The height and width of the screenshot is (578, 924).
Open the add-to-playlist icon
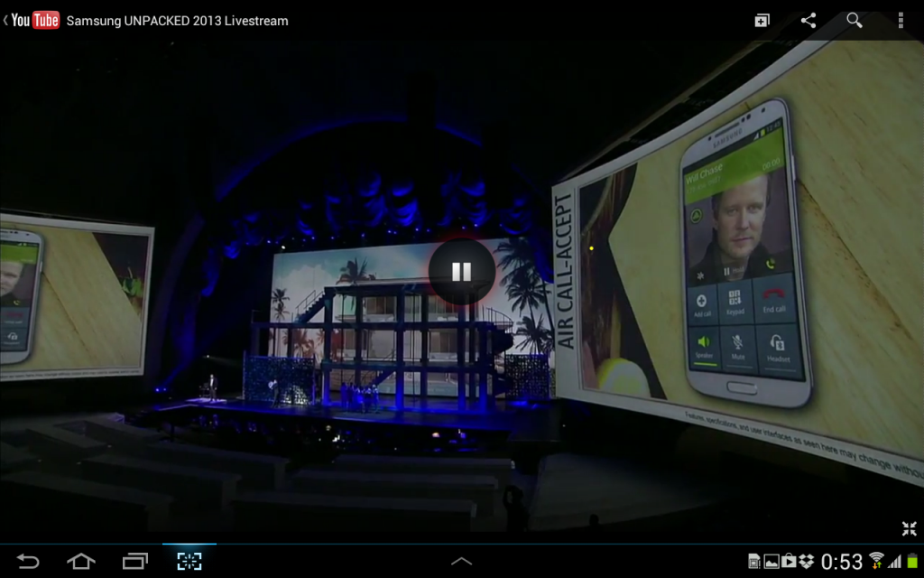(762, 21)
